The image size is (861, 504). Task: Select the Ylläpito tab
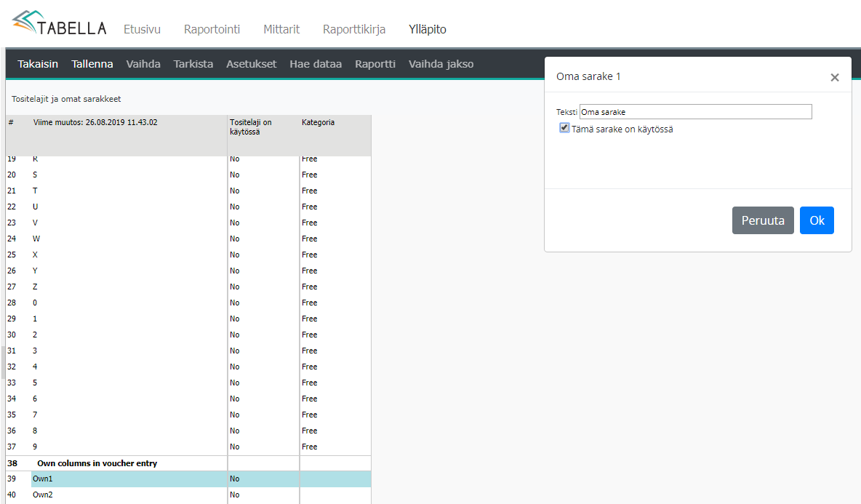(x=428, y=30)
